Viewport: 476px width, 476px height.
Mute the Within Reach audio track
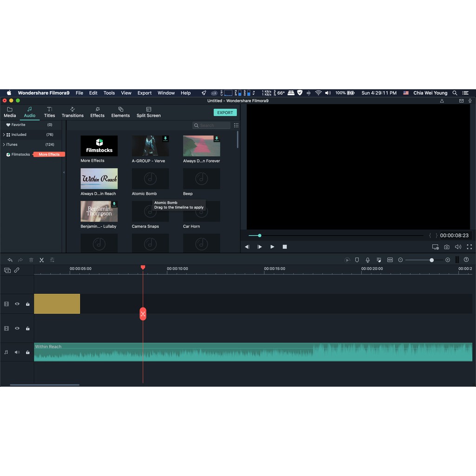pyautogui.click(x=17, y=352)
